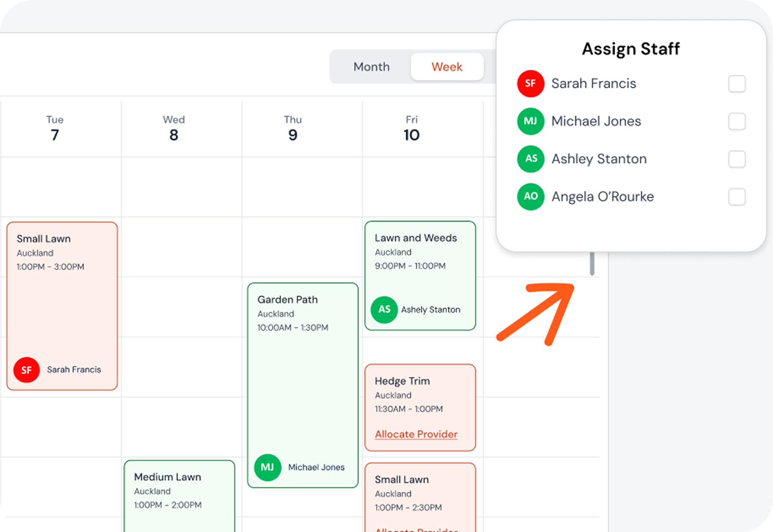Switch to Month view
Image resolution: width=773 pixels, height=532 pixels.
[371, 67]
